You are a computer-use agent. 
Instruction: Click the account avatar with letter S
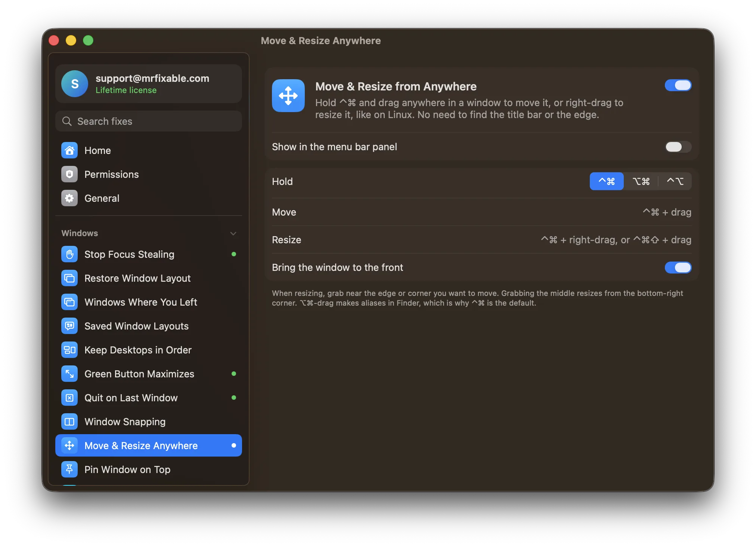(x=75, y=84)
